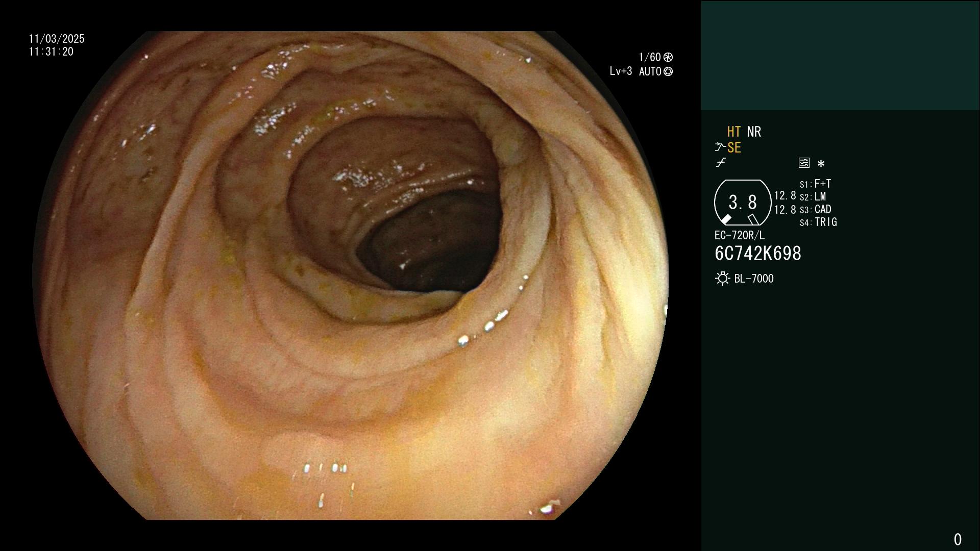Click the tone curve icon below SE
This screenshot has height=551, width=980.
click(x=721, y=163)
